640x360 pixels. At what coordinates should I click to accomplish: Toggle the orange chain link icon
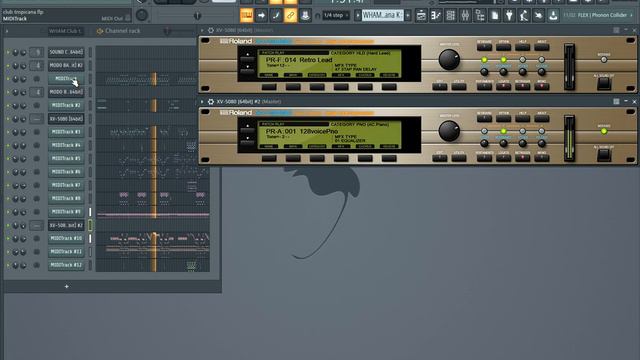291,16
